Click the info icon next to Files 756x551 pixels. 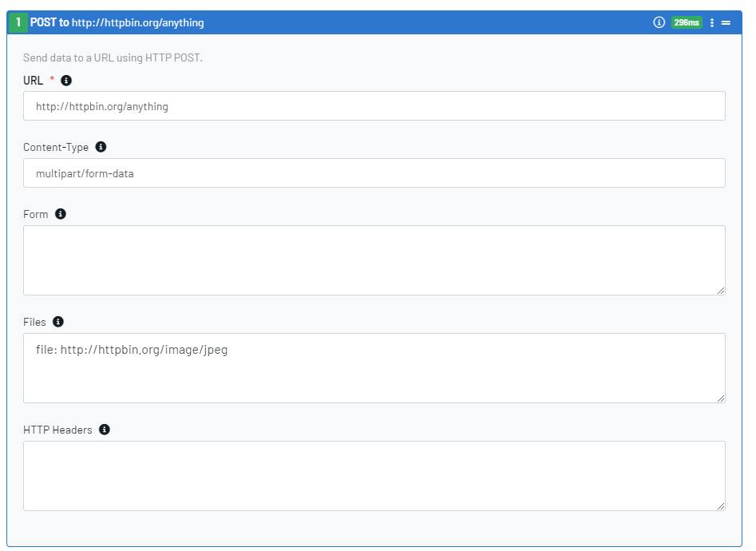point(58,322)
